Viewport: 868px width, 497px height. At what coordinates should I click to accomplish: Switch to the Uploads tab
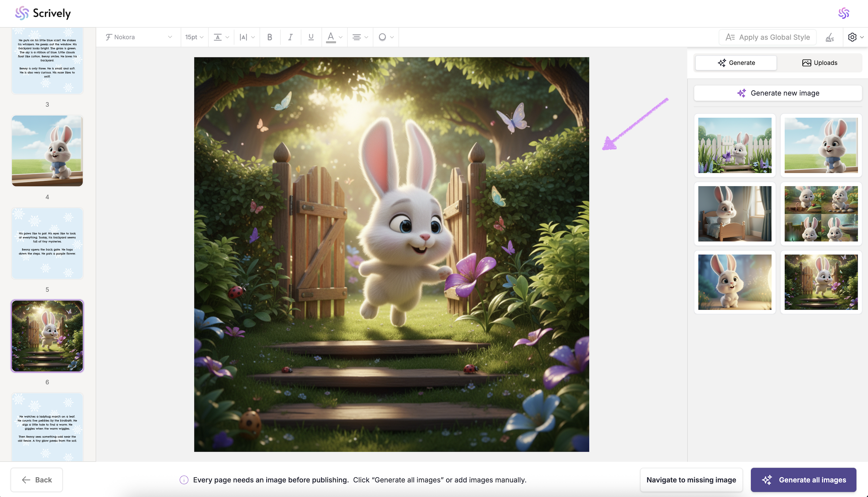coord(820,63)
